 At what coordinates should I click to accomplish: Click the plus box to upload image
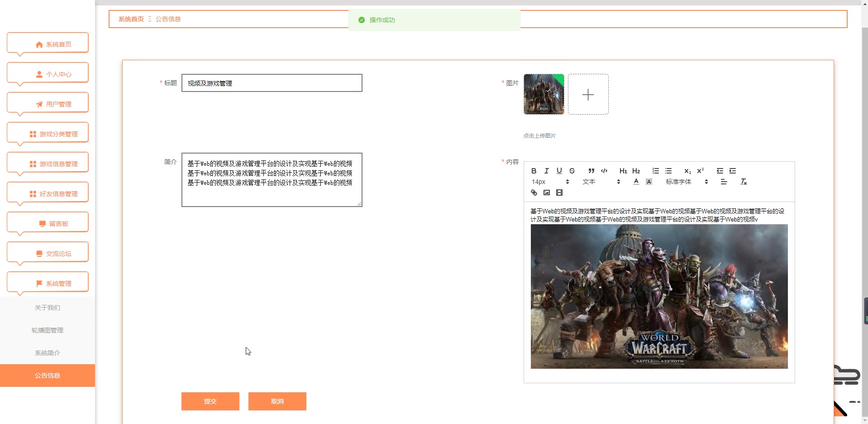[x=588, y=94]
